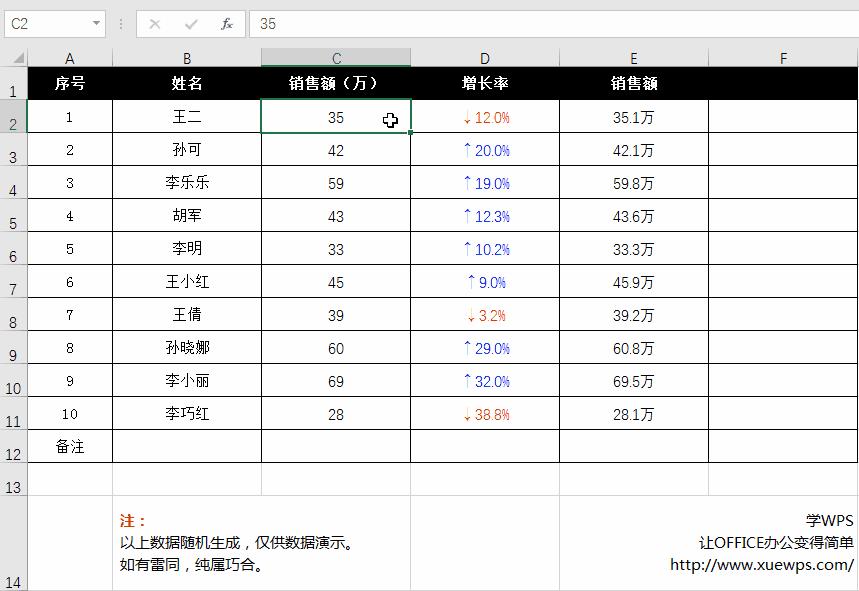Open the Name Box dropdown arrow
This screenshot has width=859, height=591.
click(x=96, y=22)
